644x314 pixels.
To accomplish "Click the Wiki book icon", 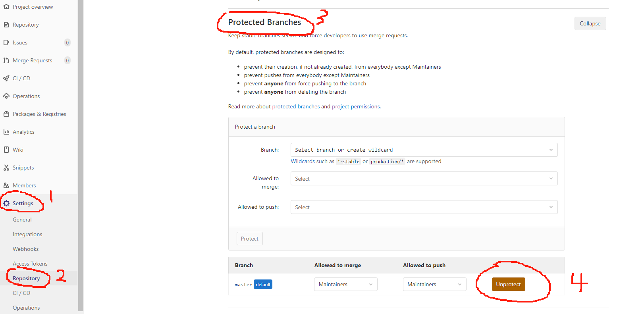I will (x=6, y=149).
